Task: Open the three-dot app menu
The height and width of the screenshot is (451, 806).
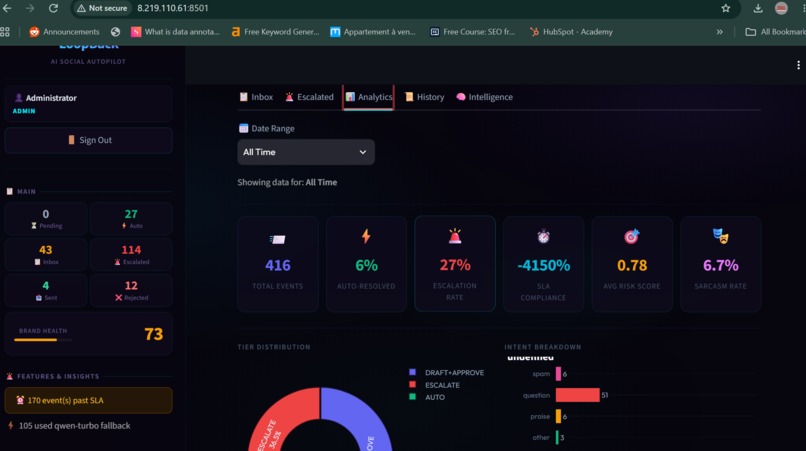Action: [x=798, y=65]
